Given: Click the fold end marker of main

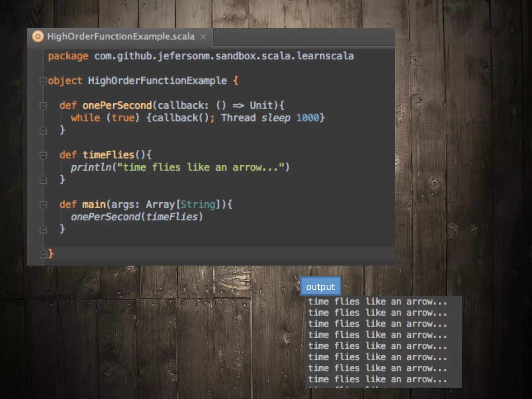Looking at the screenshot, I should pos(43,229).
